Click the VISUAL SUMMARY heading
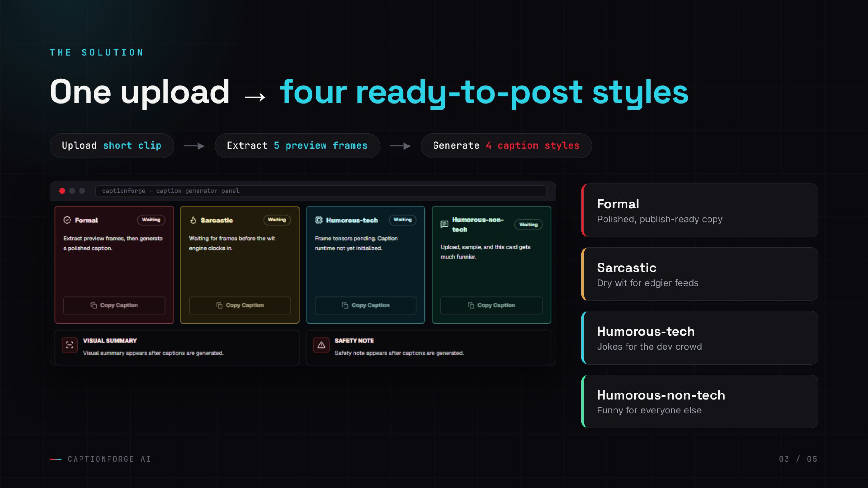This screenshot has height=488, width=868. [x=110, y=341]
